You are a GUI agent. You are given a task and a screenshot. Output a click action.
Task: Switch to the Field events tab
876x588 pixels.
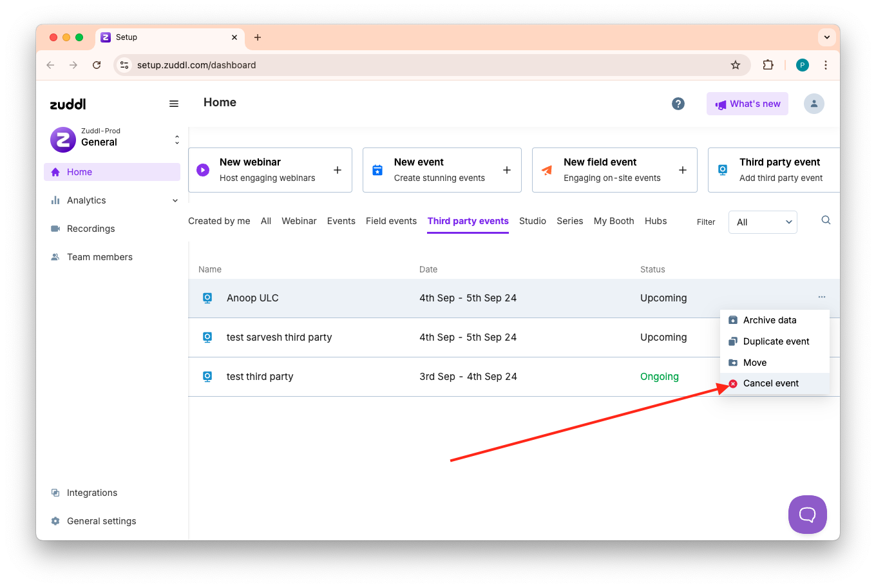click(391, 221)
